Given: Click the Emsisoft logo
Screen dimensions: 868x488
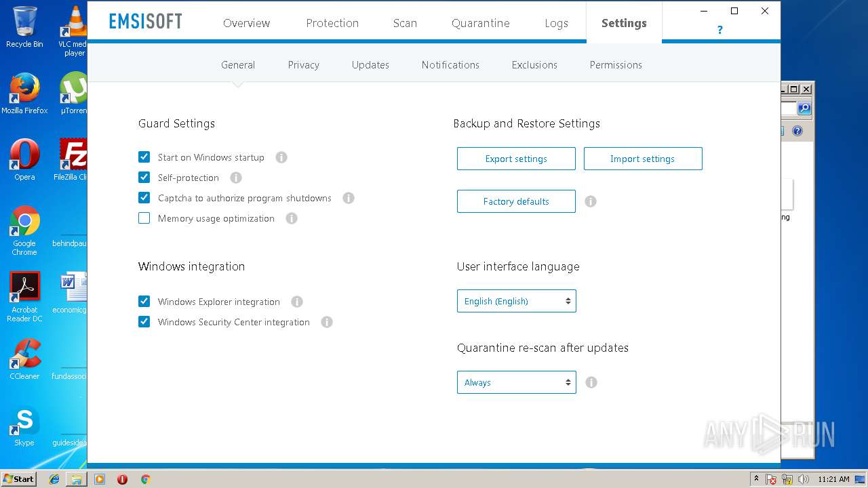Looking at the screenshot, I should 146,22.
